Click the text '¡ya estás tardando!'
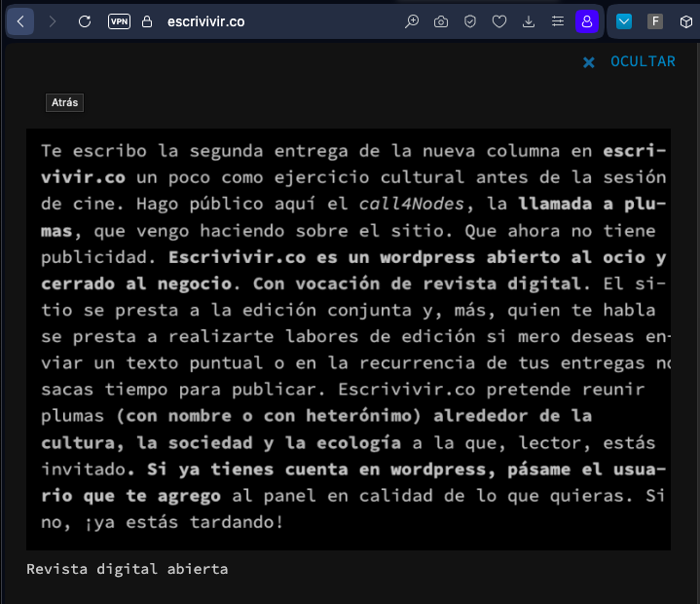The height and width of the screenshot is (604, 700). tap(184, 522)
